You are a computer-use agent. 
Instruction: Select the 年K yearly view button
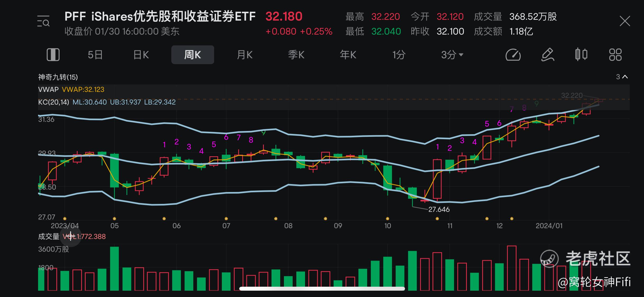click(x=348, y=55)
